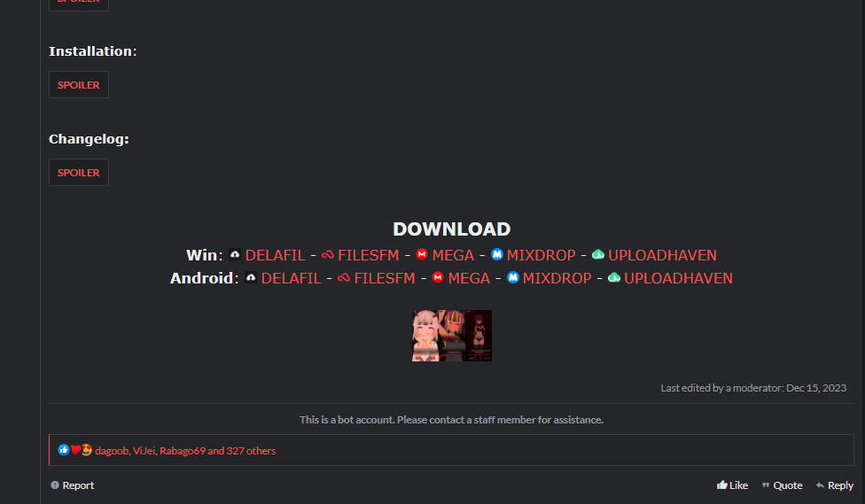This screenshot has height=504, width=865.
Task: Click the red MEGA icon in the Win row
Action: point(422,254)
